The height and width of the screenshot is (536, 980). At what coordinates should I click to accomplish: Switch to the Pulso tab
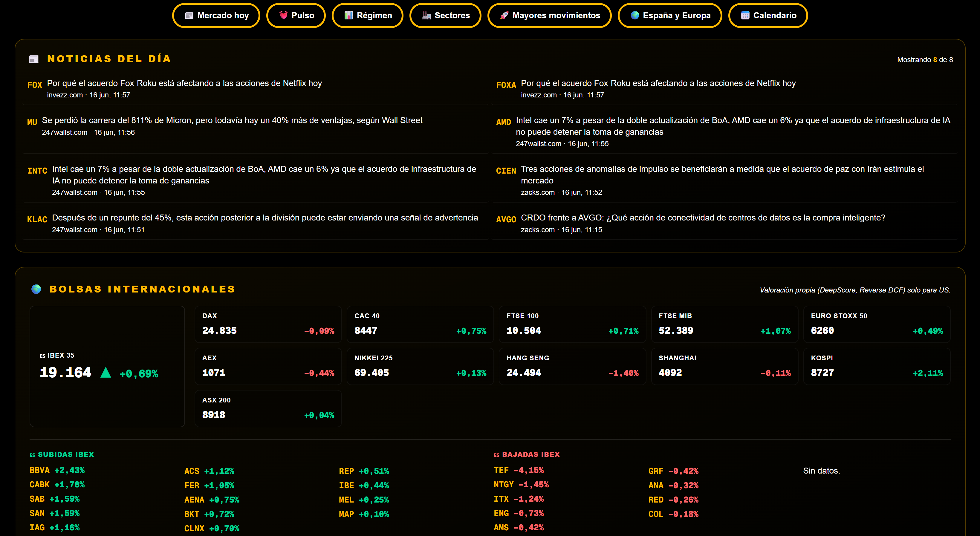(x=296, y=16)
